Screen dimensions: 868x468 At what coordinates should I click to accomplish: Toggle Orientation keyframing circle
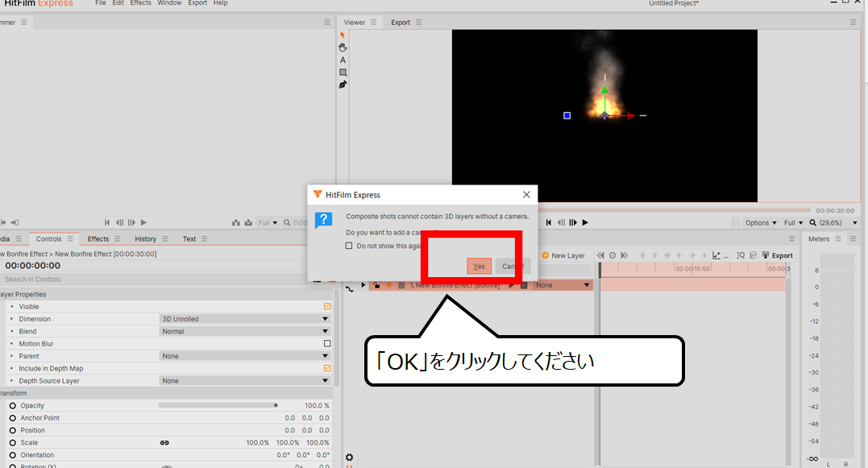tap(13, 455)
